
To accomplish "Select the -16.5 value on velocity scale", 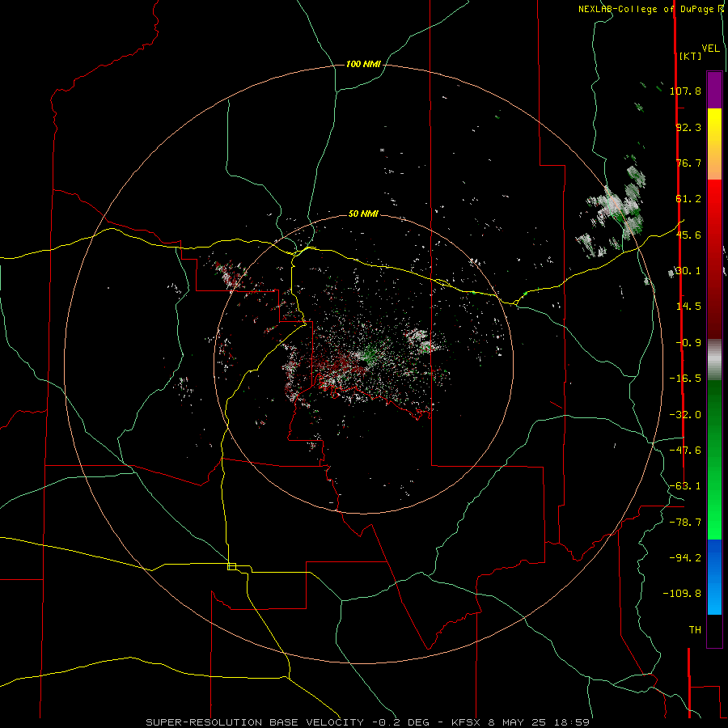I will [685, 379].
